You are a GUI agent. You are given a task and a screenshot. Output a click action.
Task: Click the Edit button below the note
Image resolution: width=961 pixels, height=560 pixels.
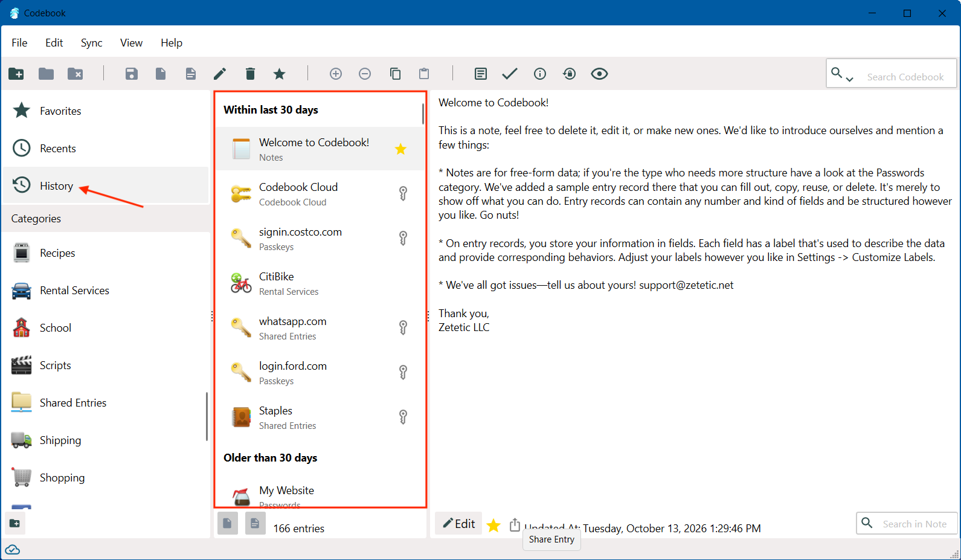[x=458, y=524]
